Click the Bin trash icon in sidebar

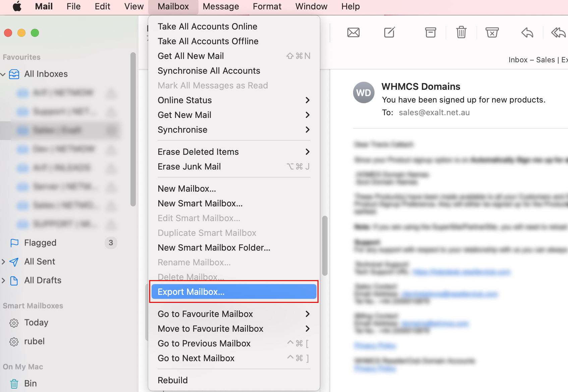pos(14,384)
